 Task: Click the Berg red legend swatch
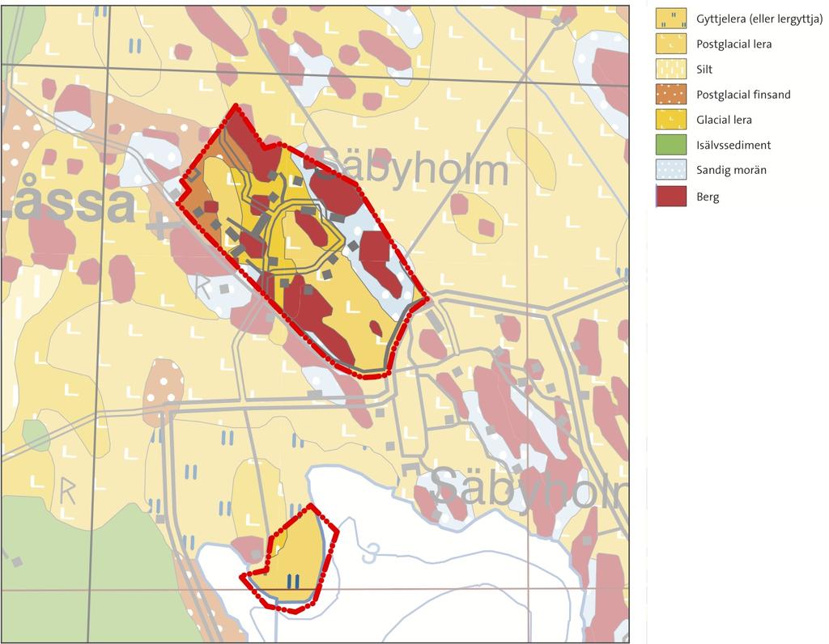coord(671,196)
